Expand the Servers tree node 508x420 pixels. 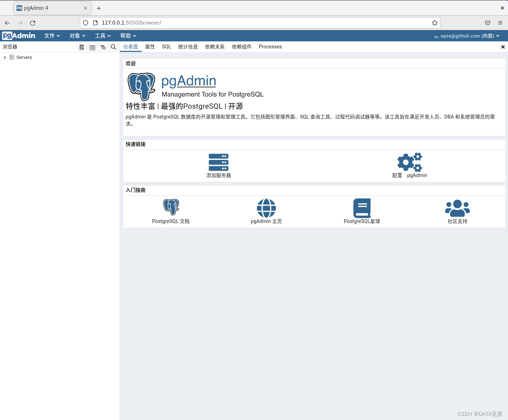[5, 57]
